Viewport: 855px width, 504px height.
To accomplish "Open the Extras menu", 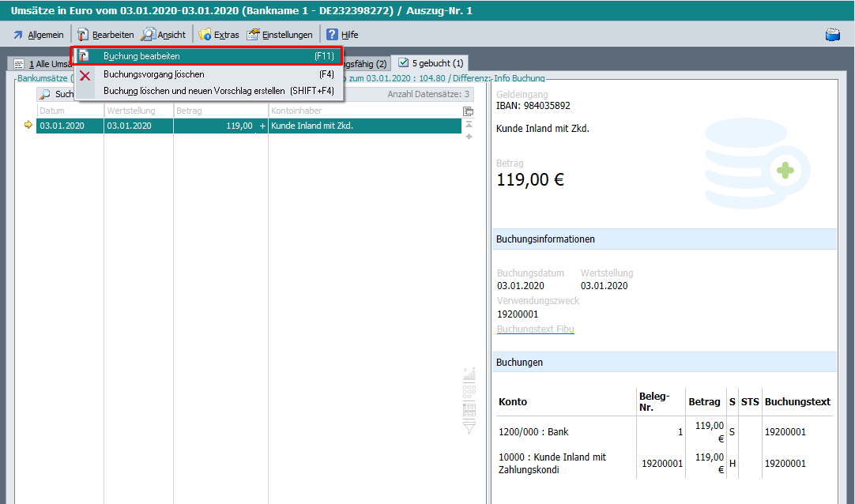I will tap(219, 35).
